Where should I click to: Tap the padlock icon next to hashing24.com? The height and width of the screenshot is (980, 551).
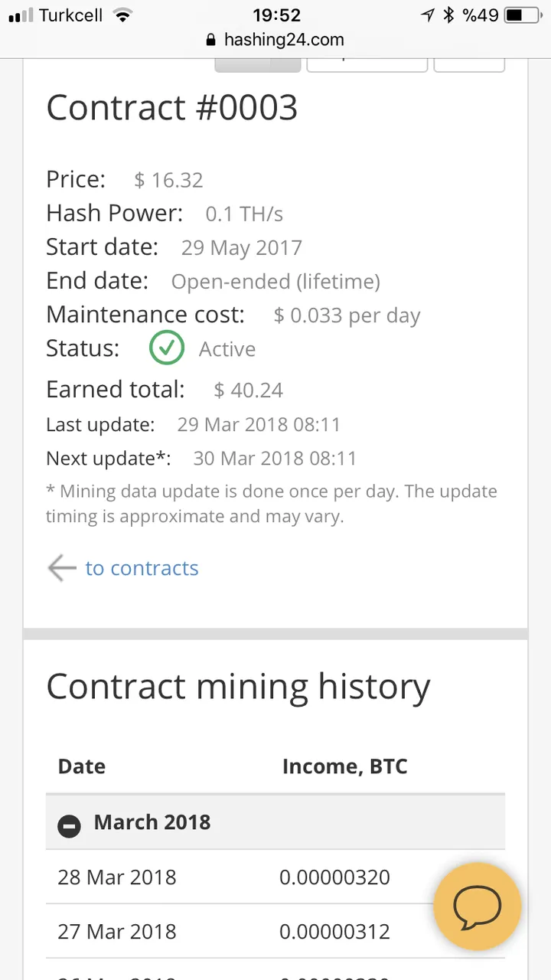coord(212,40)
